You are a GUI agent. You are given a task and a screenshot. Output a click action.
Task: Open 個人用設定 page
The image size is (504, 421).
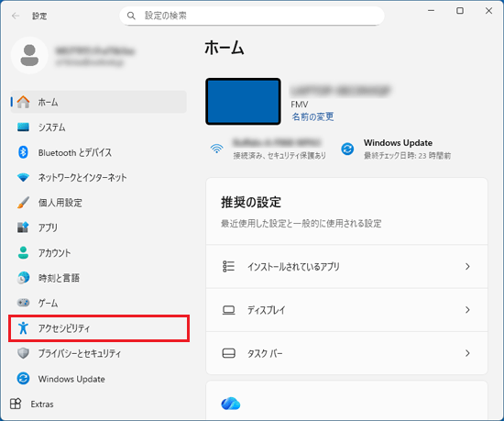point(60,203)
